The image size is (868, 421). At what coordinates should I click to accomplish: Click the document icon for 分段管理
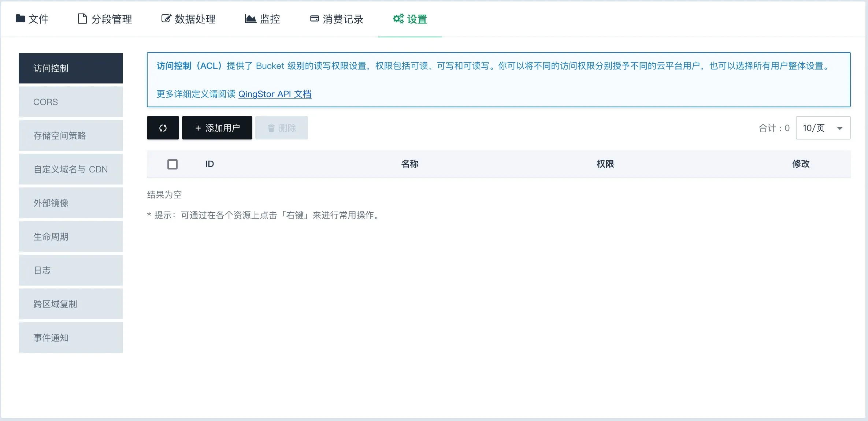[82, 19]
